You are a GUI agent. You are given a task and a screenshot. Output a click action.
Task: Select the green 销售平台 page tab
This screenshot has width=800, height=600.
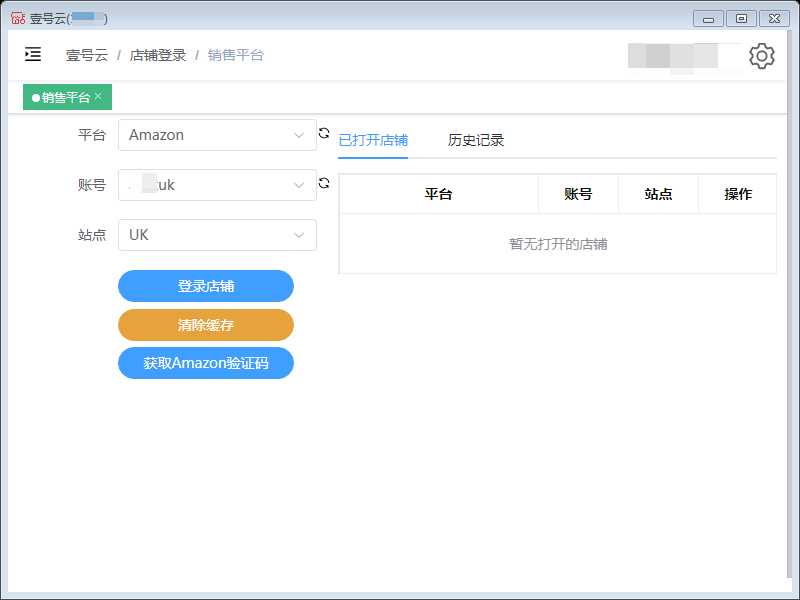pyautogui.click(x=67, y=97)
